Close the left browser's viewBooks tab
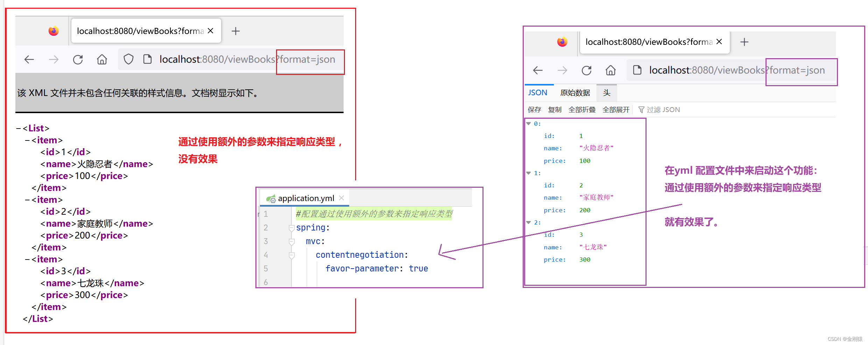 (211, 31)
